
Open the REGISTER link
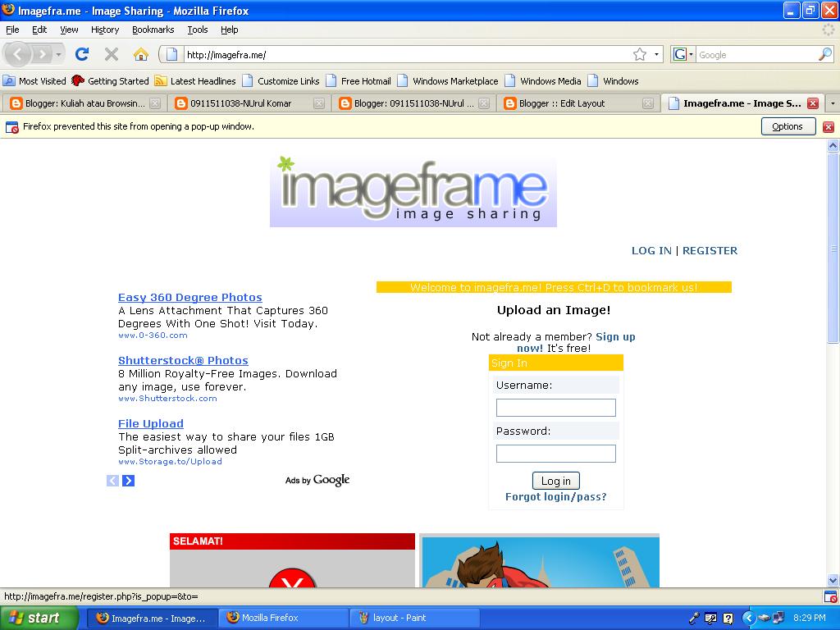[710, 251]
